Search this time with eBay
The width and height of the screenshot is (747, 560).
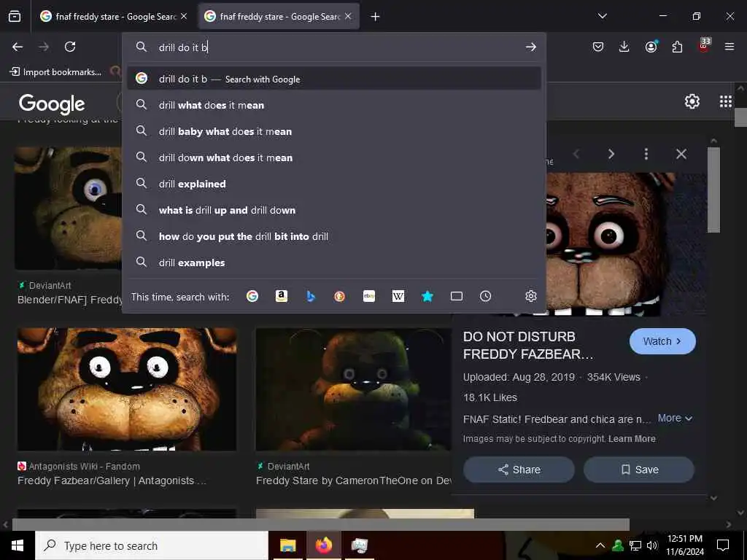click(369, 296)
